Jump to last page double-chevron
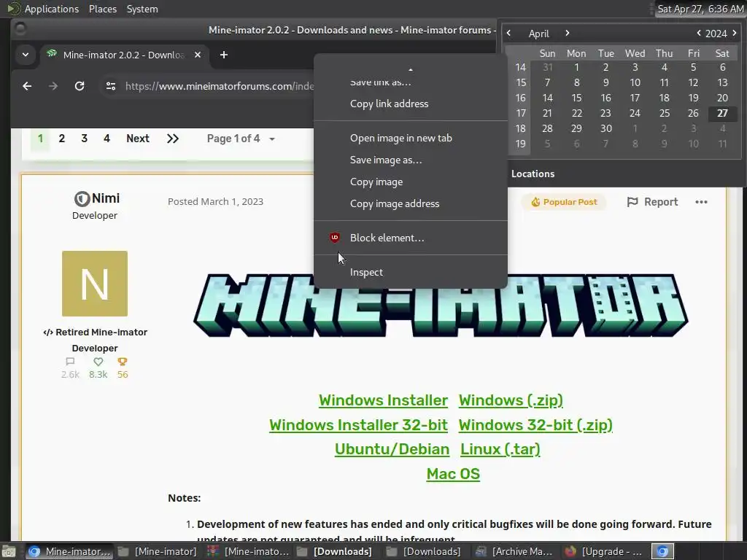 172,139
